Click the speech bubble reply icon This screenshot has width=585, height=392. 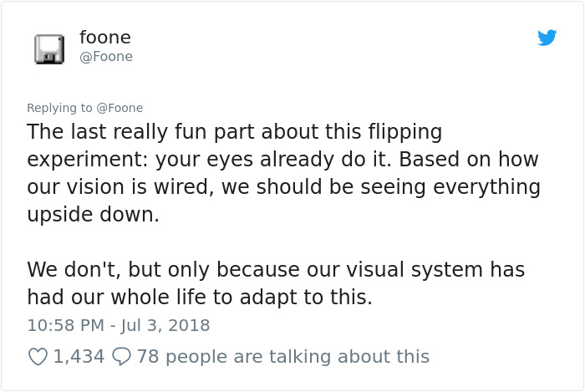[x=122, y=357]
